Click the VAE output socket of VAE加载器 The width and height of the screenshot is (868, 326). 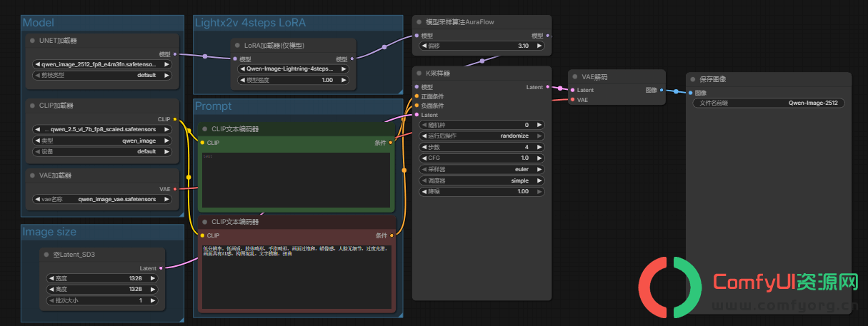tap(175, 189)
